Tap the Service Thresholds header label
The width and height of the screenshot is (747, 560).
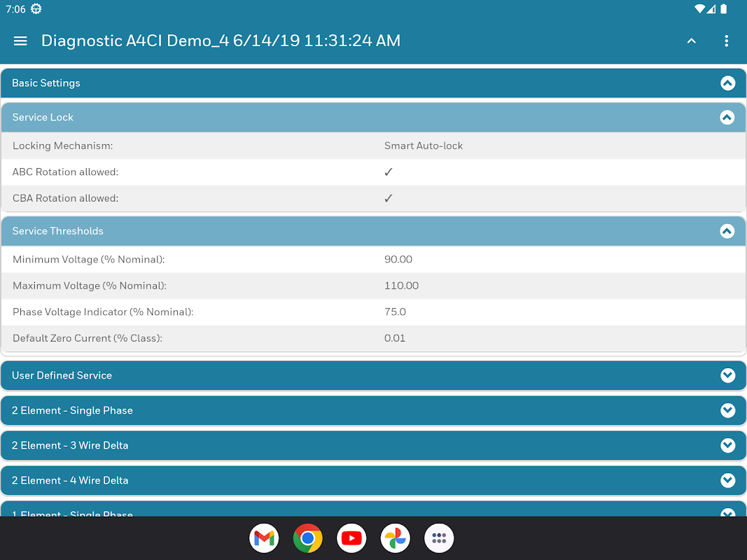tap(57, 232)
